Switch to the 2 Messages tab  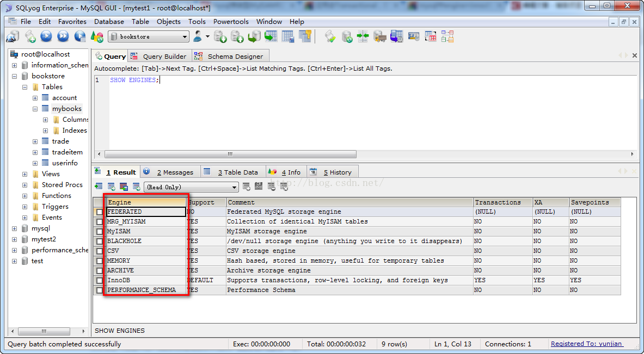[x=169, y=172]
